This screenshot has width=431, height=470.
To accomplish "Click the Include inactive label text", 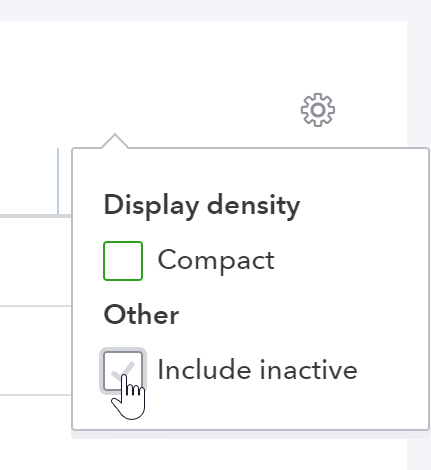I will (x=257, y=370).
